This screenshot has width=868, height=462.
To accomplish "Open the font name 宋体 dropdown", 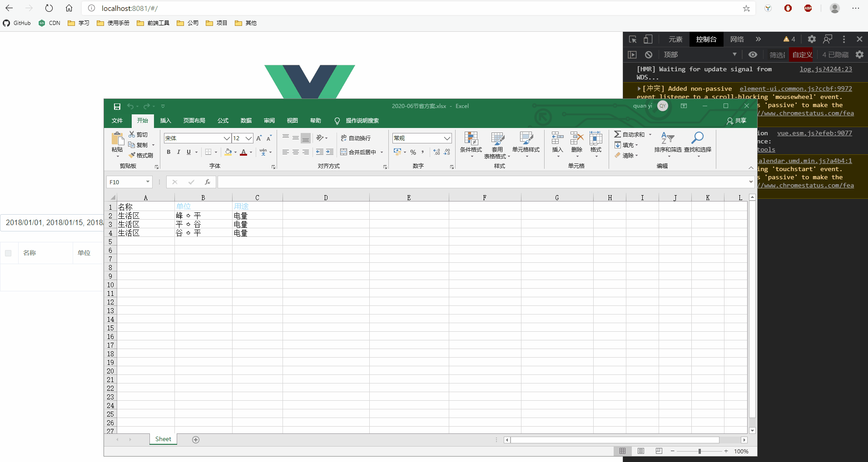I will [x=227, y=138].
